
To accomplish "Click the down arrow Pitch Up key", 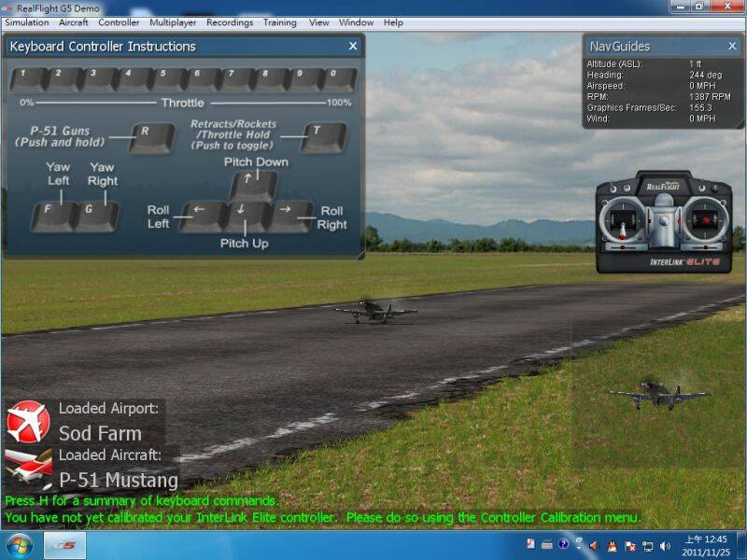I will click(247, 217).
